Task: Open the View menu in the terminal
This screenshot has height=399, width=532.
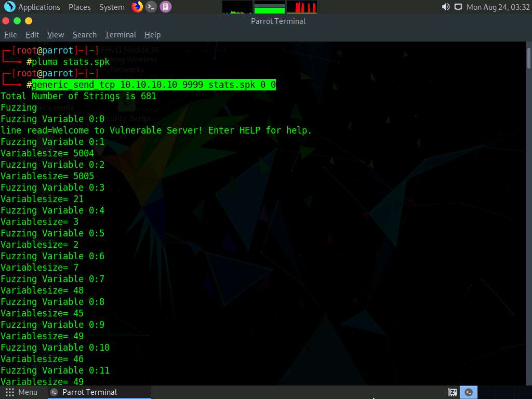Action: pyautogui.click(x=56, y=35)
